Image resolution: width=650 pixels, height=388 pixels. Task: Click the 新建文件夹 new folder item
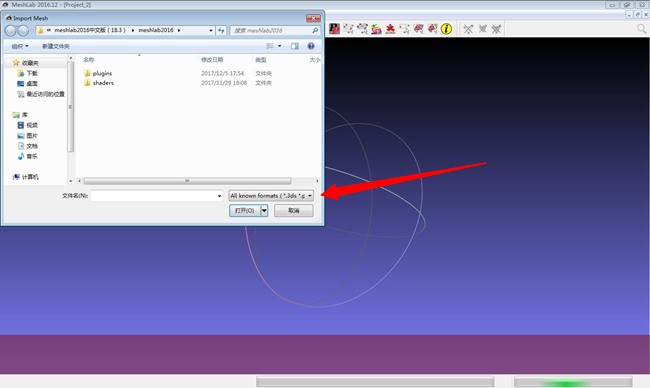[x=56, y=46]
